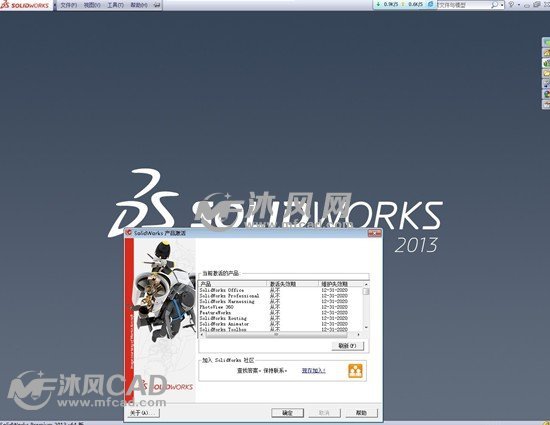Open the search type dropdown arrow

tap(502, 5)
